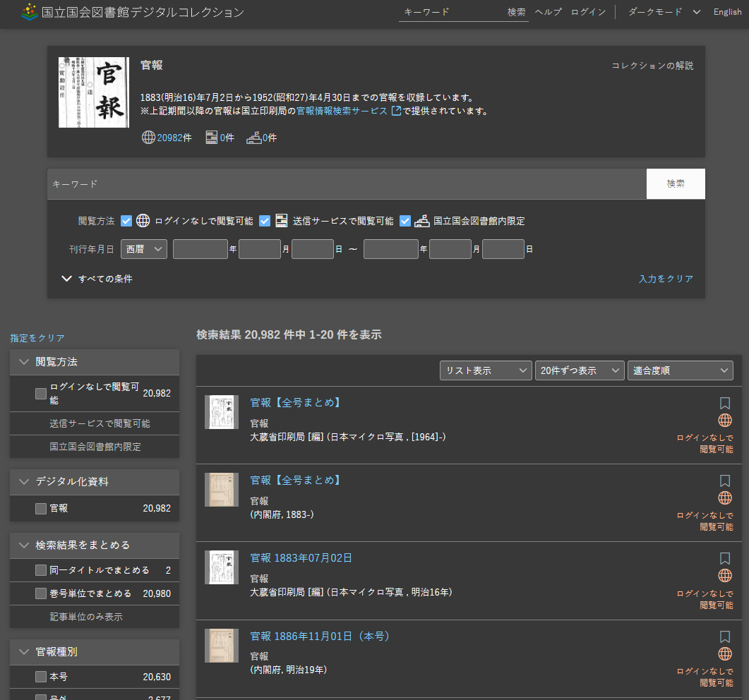Click the globe icon beside 20982件

click(148, 138)
